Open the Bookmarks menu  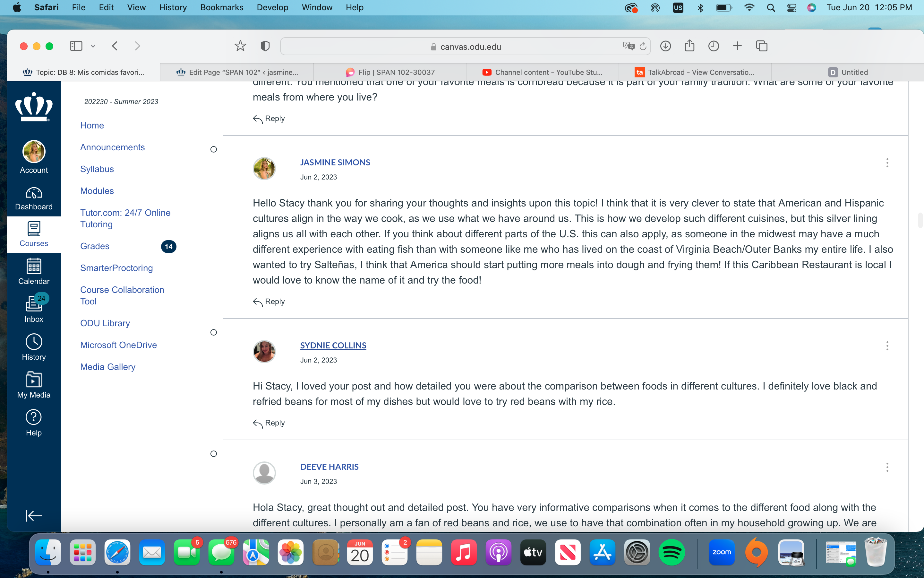221,8
